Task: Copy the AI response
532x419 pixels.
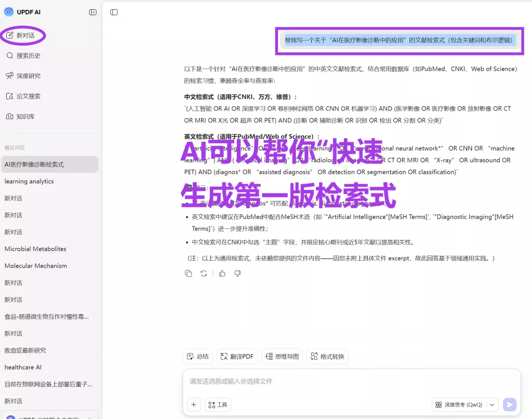Action: (x=189, y=273)
